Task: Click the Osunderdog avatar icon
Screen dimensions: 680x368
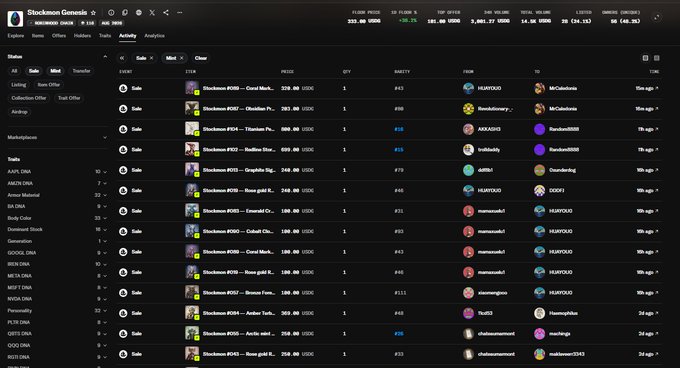Action: click(x=539, y=170)
